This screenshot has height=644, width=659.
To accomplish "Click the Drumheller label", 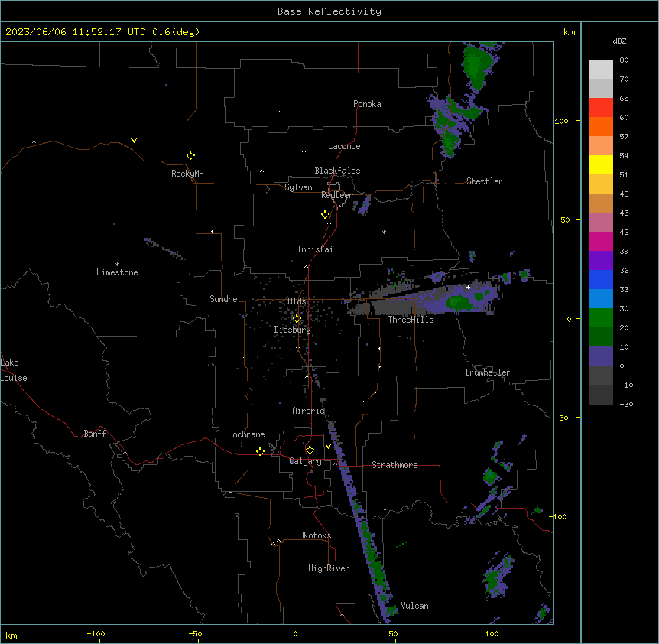I will [488, 372].
